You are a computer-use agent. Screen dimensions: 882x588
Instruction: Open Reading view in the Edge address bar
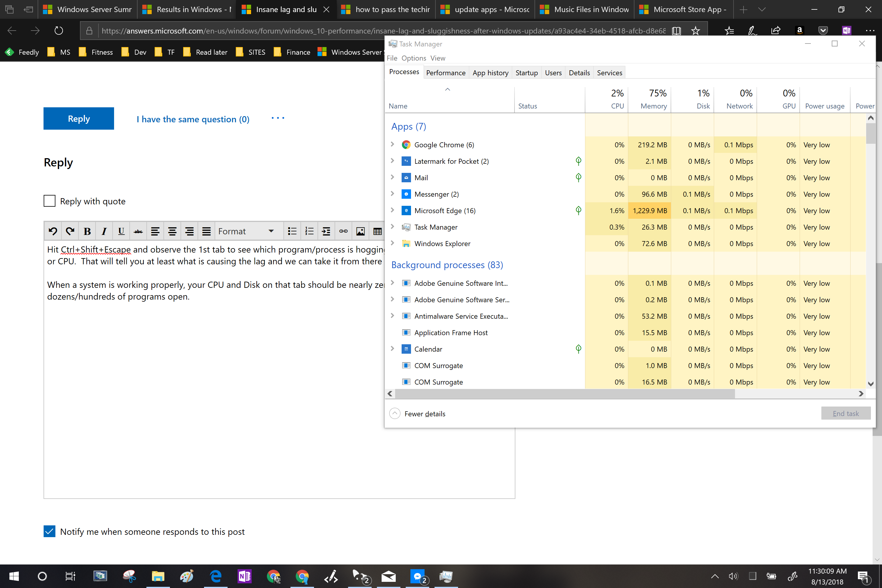coord(676,31)
